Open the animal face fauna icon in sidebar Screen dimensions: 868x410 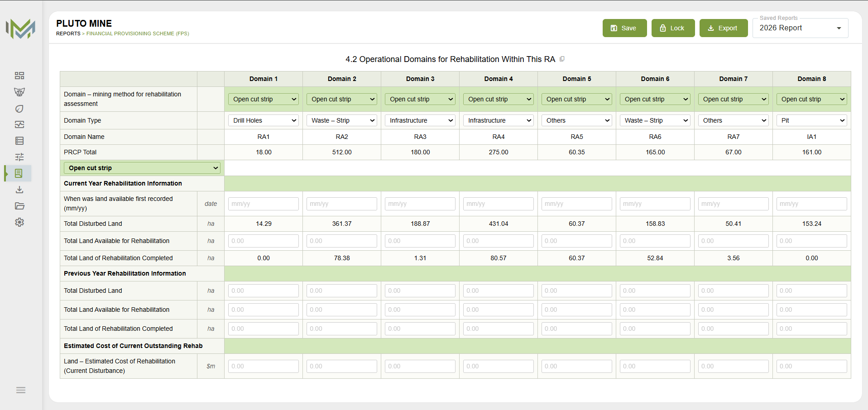coord(19,92)
